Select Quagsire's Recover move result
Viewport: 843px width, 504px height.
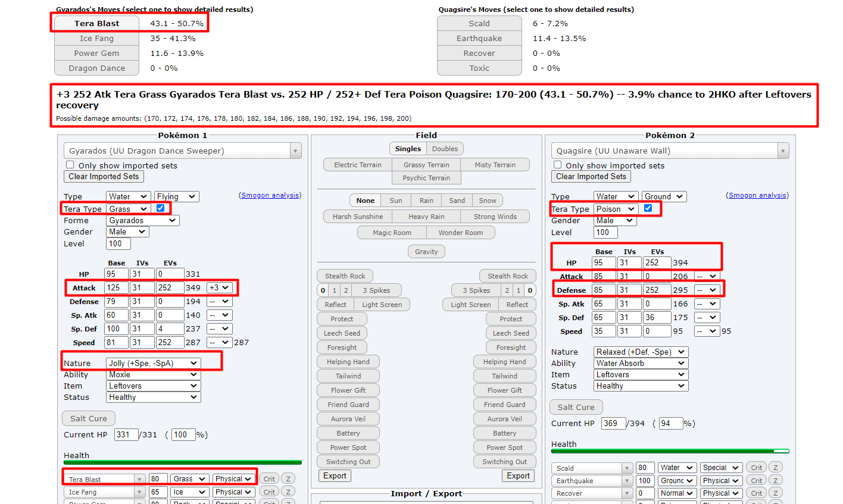tap(479, 53)
